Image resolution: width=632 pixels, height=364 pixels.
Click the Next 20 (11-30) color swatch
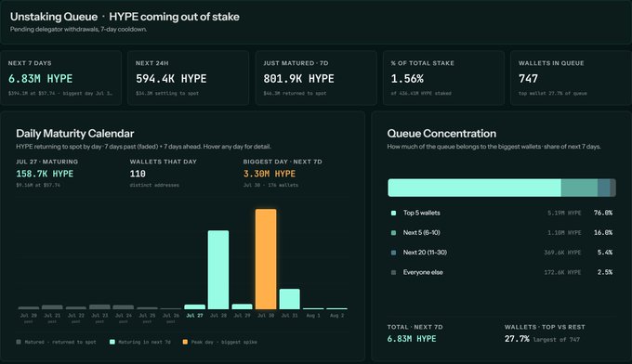pos(393,253)
